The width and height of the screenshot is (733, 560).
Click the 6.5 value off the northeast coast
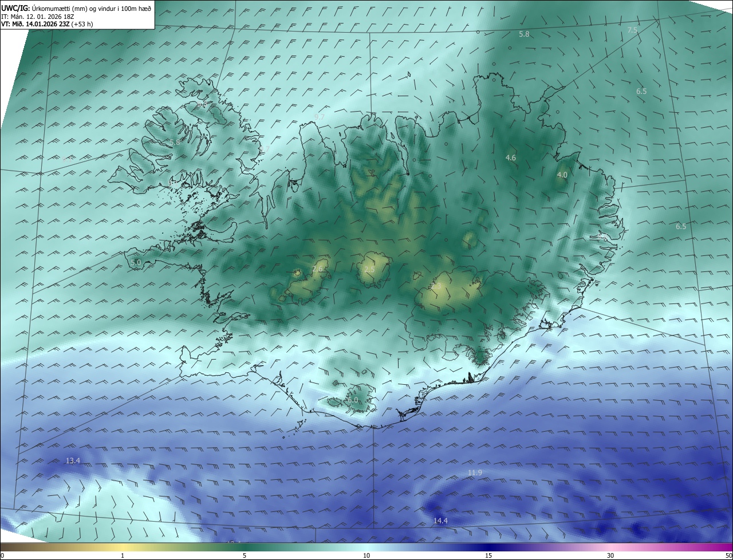point(641,91)
